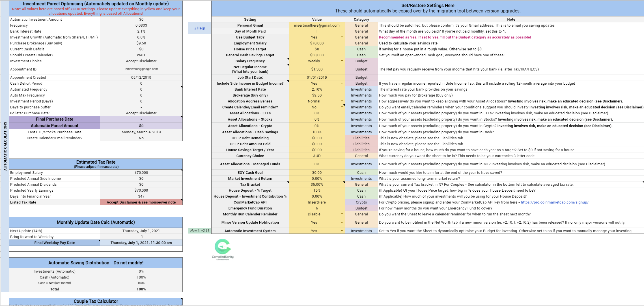The image size is (644, 306).
Task: Expand Monthly Run Calender Reminder dropdown arrow
Action: pos(342,214)
